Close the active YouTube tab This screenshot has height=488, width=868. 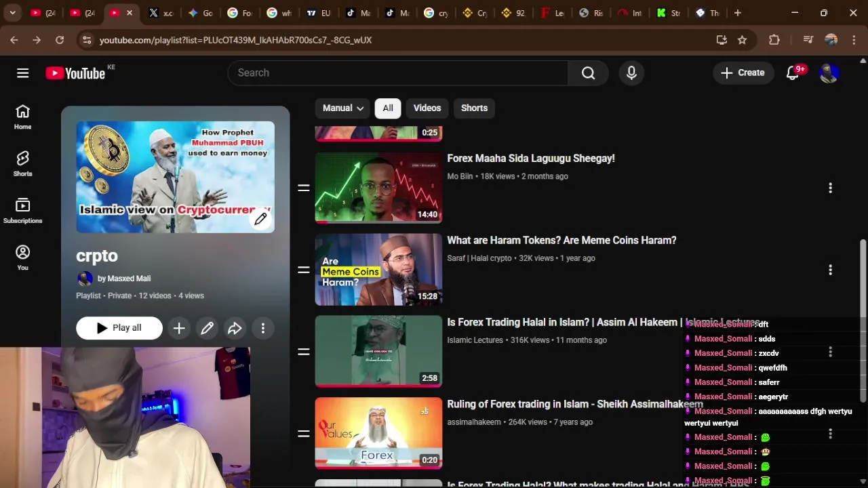[x=130, y=13]
